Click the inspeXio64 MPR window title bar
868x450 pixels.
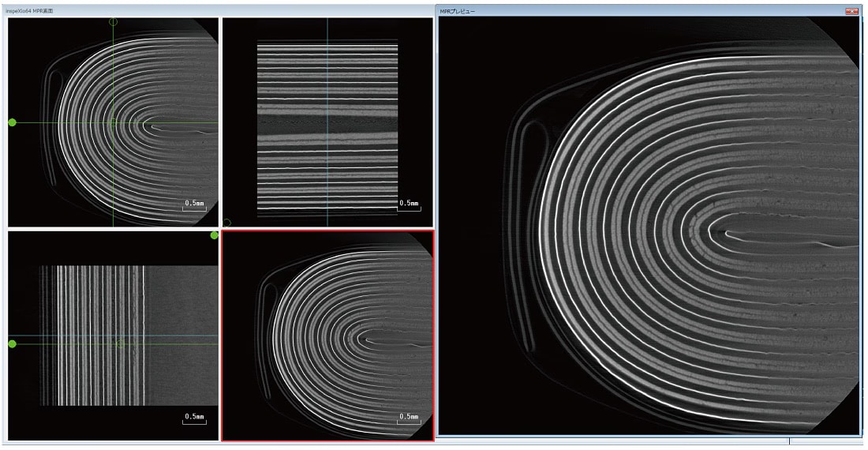tap(213, 11)
